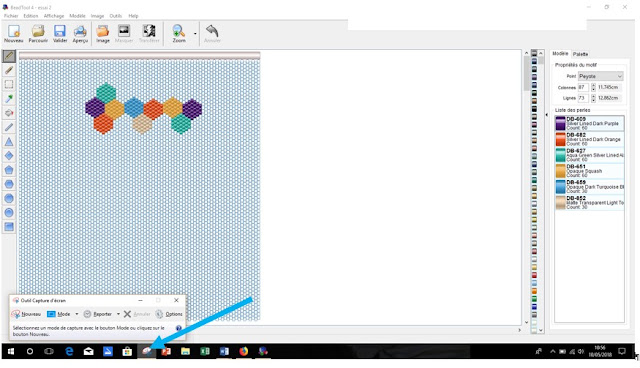Select the circle shape tool
Image resolution: width=640 pixels, height=368 pixels.
click(x=9, y=213)
